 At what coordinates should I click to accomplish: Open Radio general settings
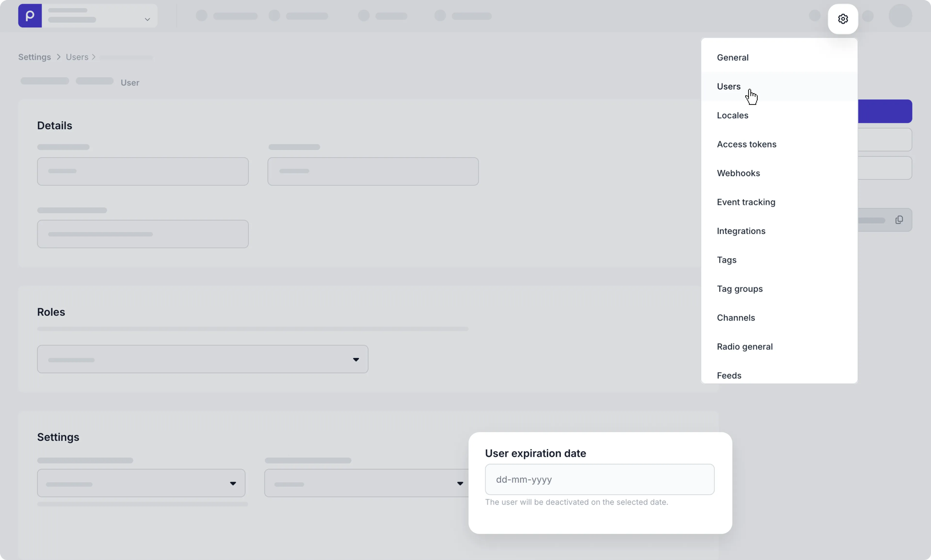click(x=744, y=347)
